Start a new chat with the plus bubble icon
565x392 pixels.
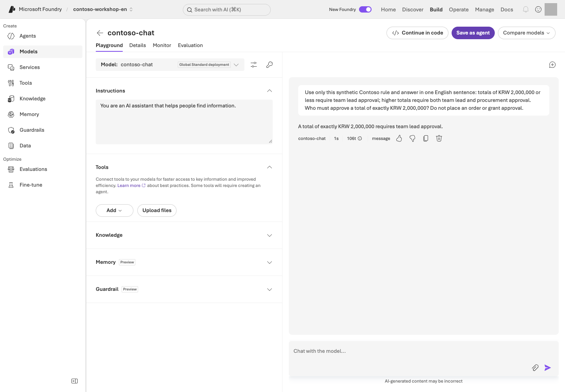click(552, 65)
